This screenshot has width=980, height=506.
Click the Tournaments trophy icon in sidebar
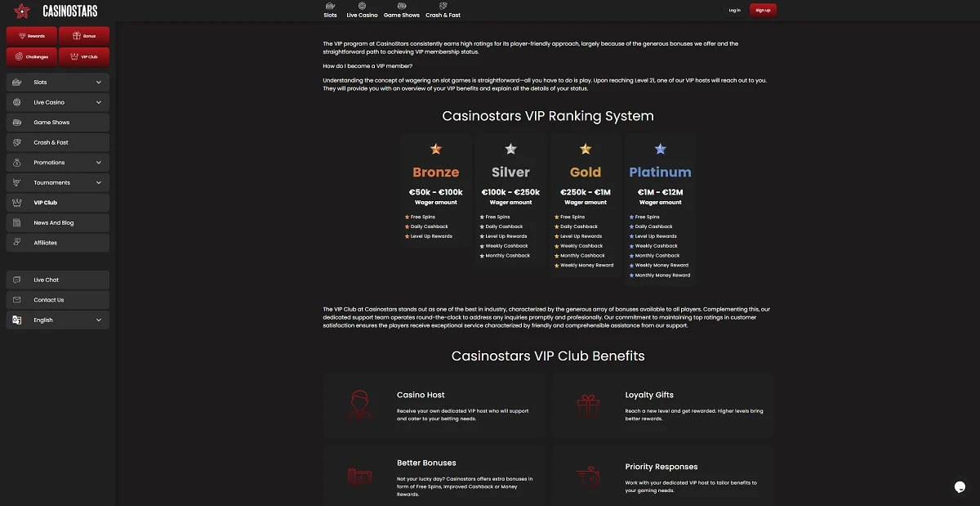tap(17, 182)
